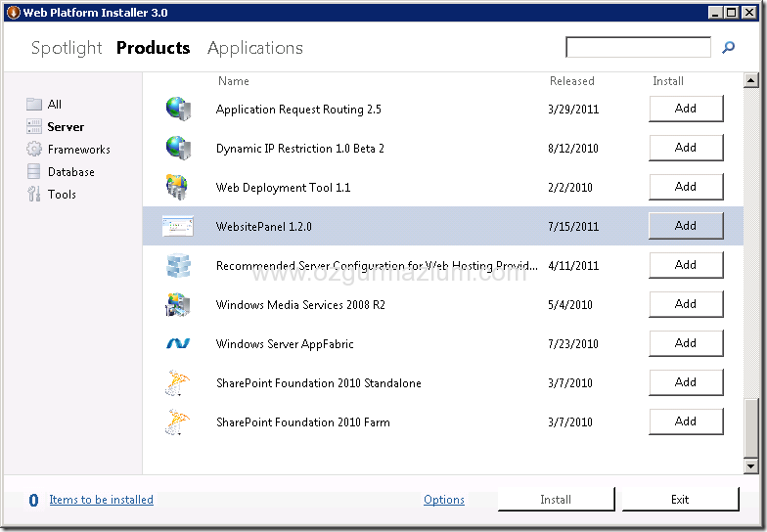This screenshot has width=767, height=532.
Task: Add Application Request Routing 2.5
Action: click(686, 109)
